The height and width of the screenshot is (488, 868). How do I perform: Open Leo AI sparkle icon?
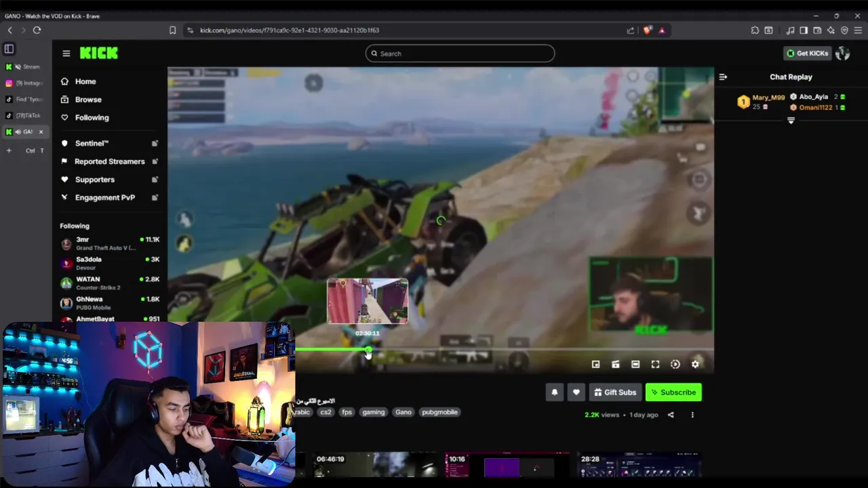[831, 30]
